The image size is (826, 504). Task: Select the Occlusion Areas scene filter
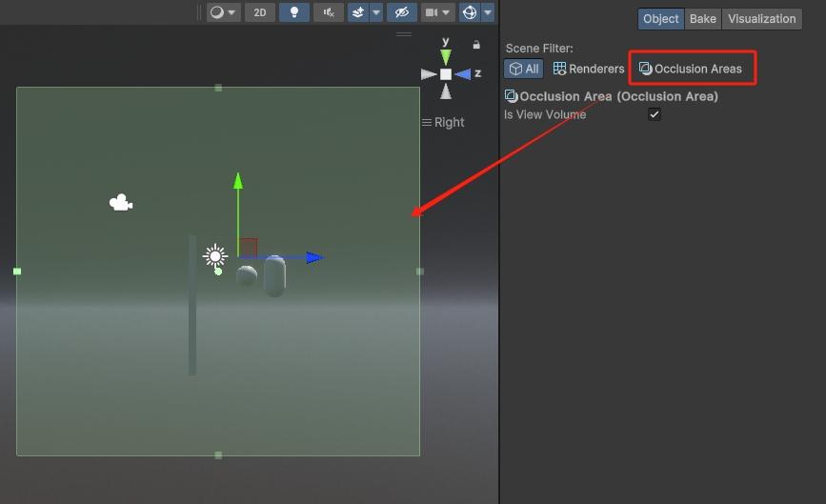[x=691, y=69]
